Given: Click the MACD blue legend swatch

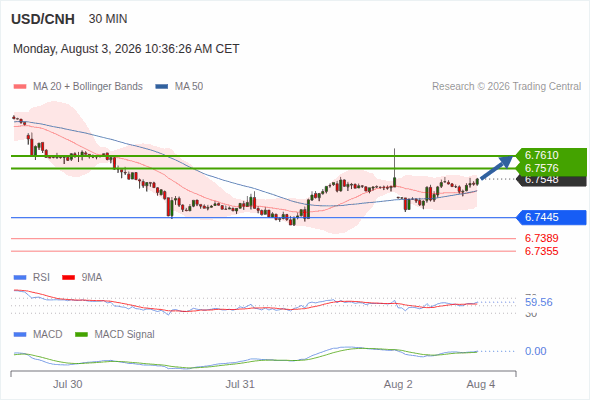Looking at the screenshot, I should point(20,335).
